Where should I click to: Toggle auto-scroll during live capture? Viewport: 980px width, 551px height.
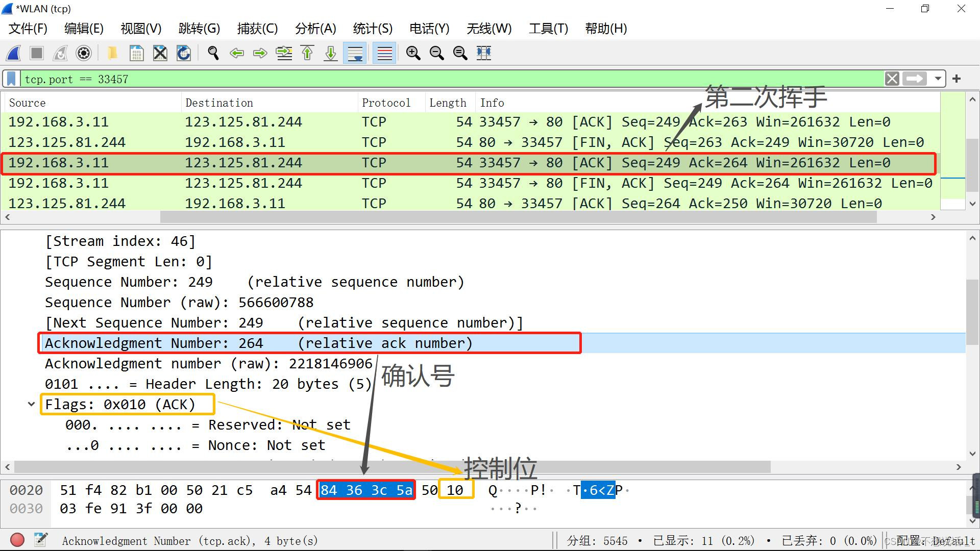[355, 53]
